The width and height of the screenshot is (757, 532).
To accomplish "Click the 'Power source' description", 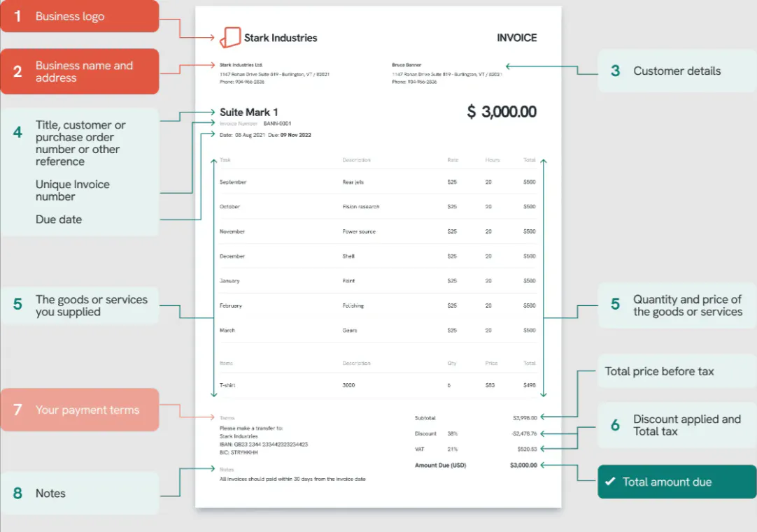I will coord(359,231).
